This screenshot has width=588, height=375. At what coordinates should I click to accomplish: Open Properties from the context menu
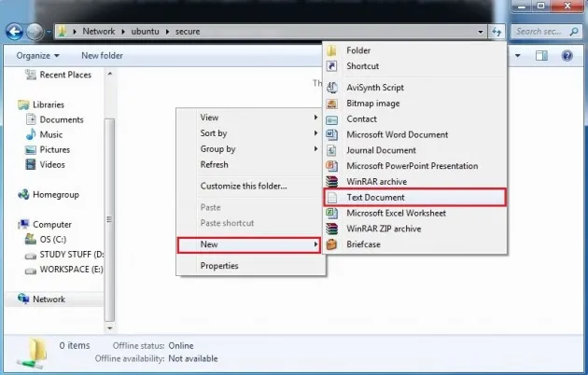[219, 266]
